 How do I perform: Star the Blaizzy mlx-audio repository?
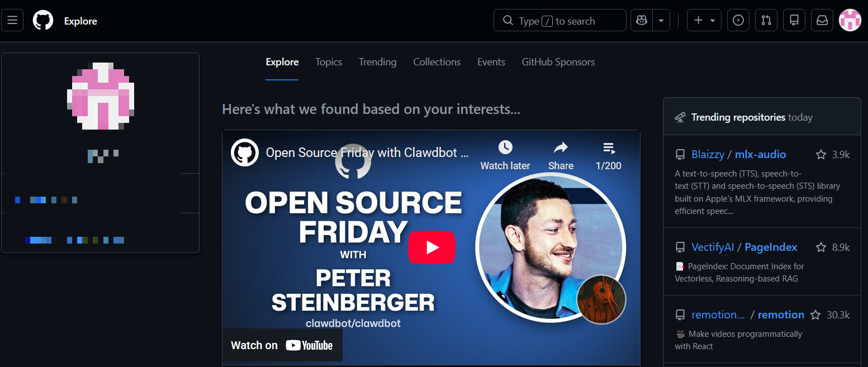point(820,155)
